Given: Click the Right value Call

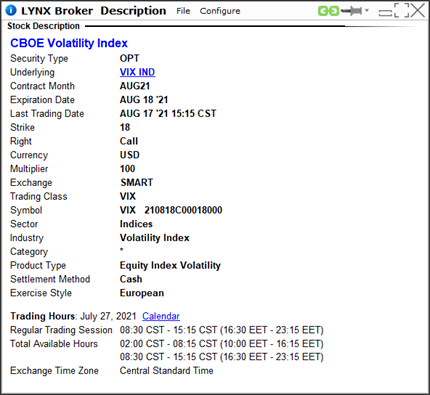Looking at the screenshot, I should click(129, 141).
